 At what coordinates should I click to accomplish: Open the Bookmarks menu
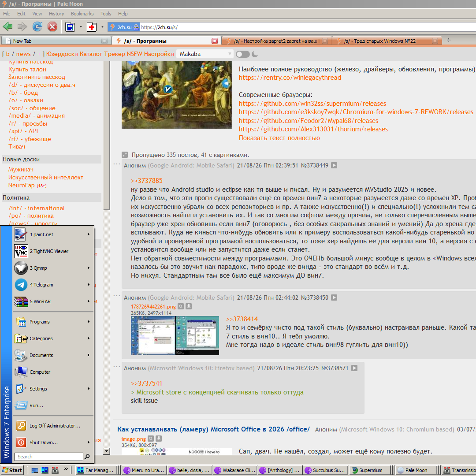(82, 14)
